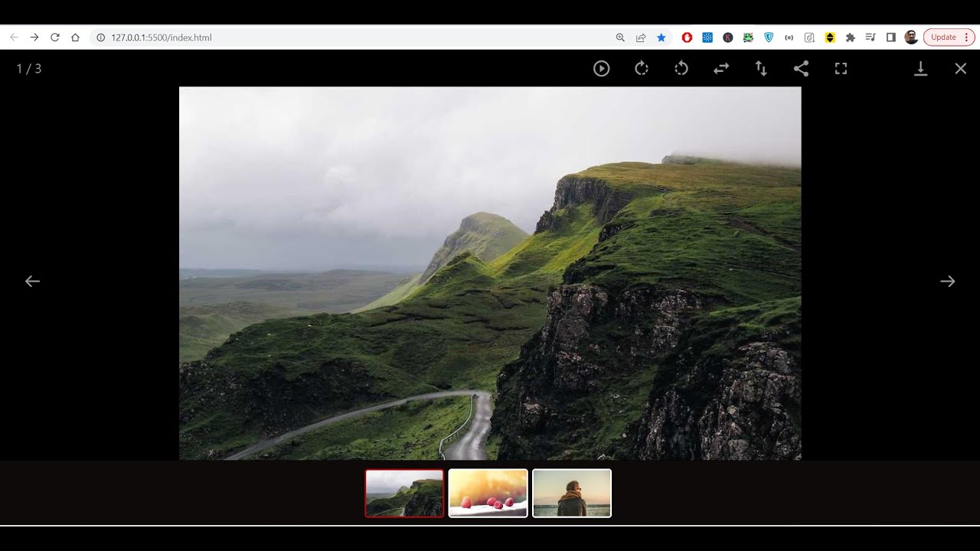Click the Chrome Update button

pos(943,37)
